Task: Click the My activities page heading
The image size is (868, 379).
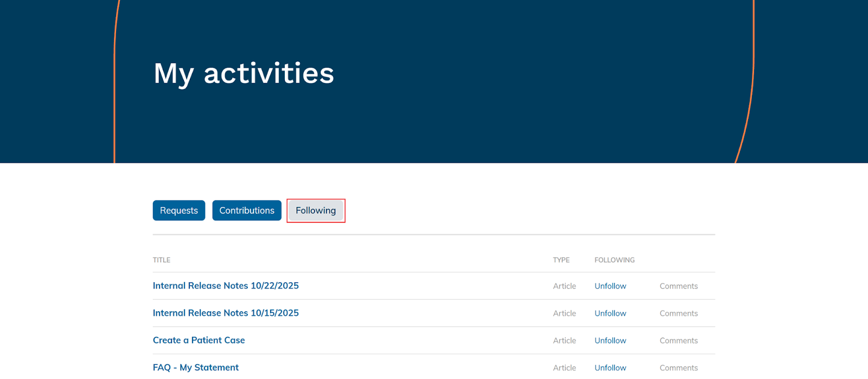Action: click(244, 73)
